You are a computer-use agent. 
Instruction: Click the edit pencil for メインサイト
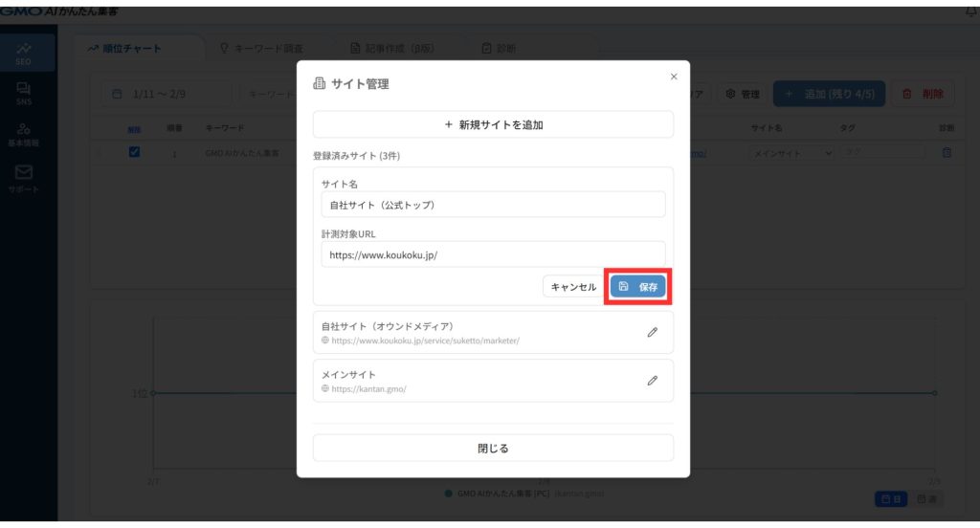[x=653, y=380]
